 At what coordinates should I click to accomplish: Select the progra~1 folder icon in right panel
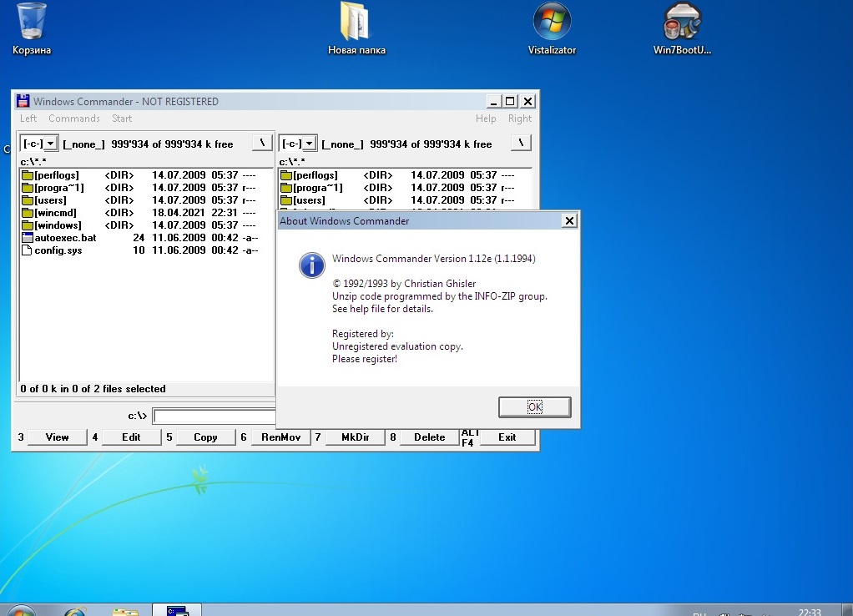click(286, 188)
